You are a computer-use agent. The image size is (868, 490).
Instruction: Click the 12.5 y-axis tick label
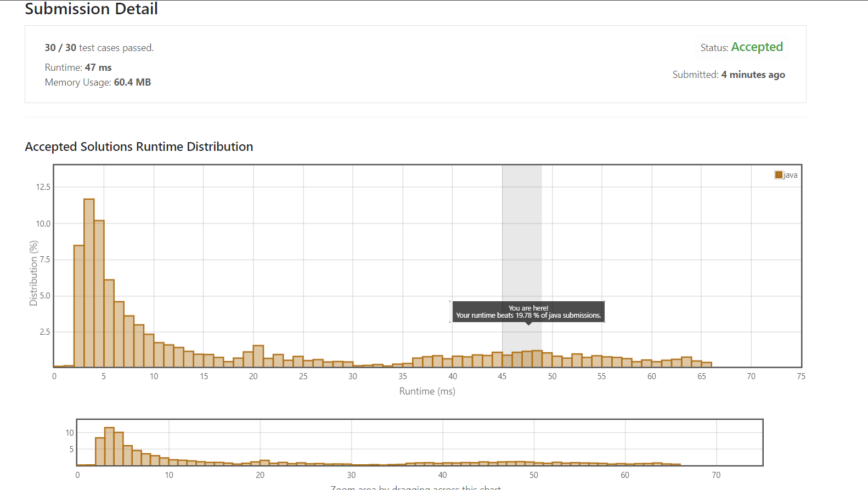coord(43,187)
